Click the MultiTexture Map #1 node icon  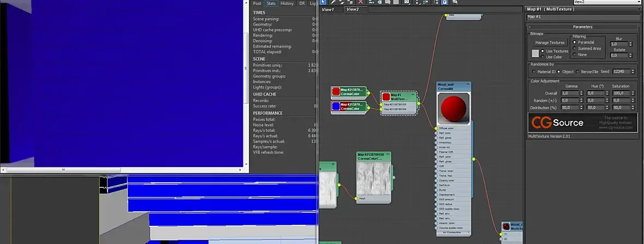click(386, 97)
